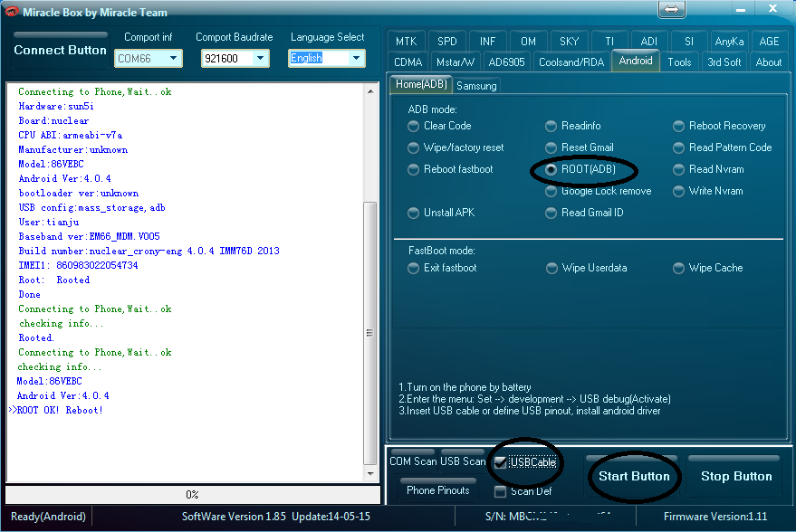
Task: Select the Android tab
Action: (x=636, y=61)
